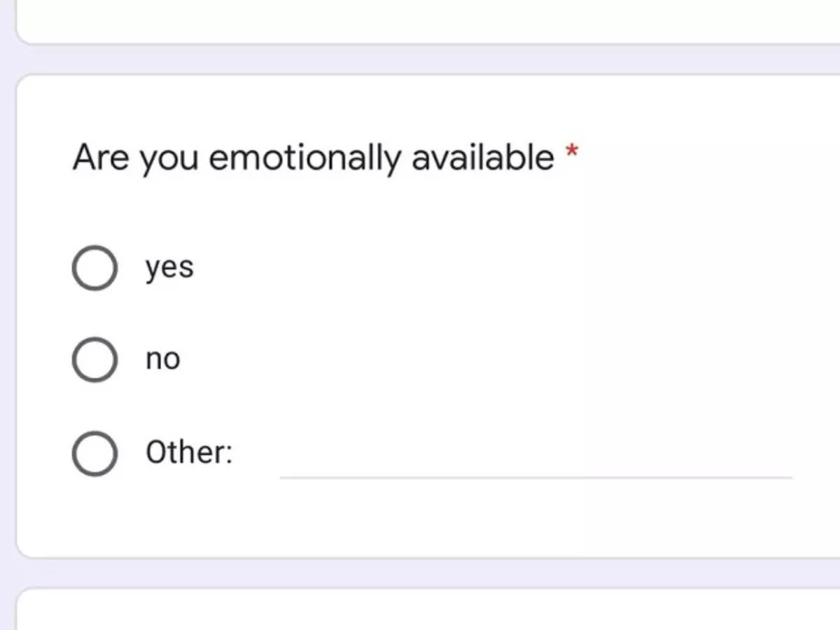Click the word 'available' in the question
Viewport: 840px width, 630px height.
pyautogui.click(x=482, y=157)
